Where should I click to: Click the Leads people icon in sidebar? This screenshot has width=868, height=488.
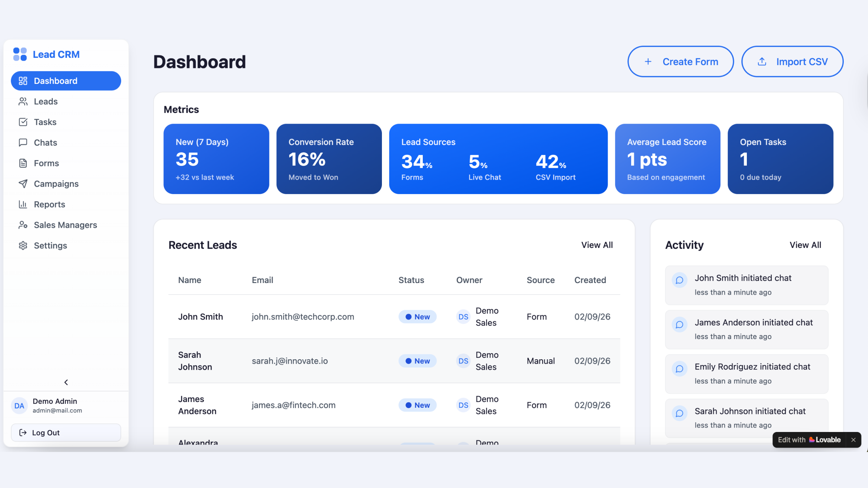23,102
